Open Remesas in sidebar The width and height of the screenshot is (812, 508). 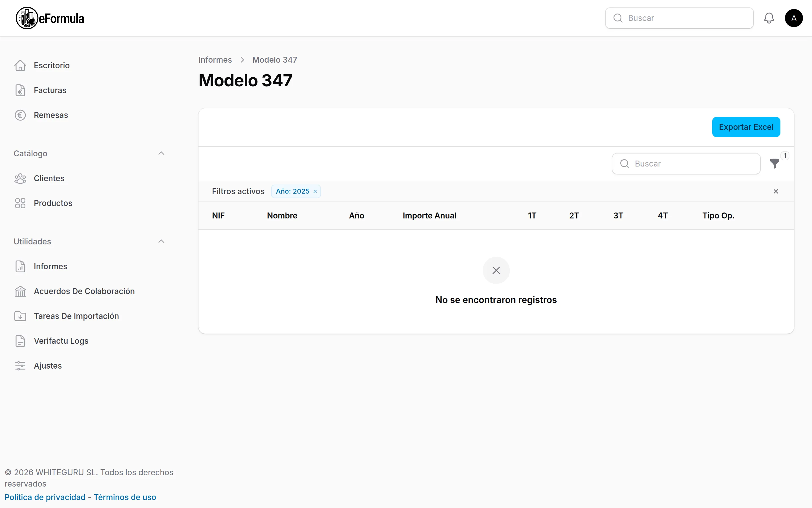[x=51, y=115]
